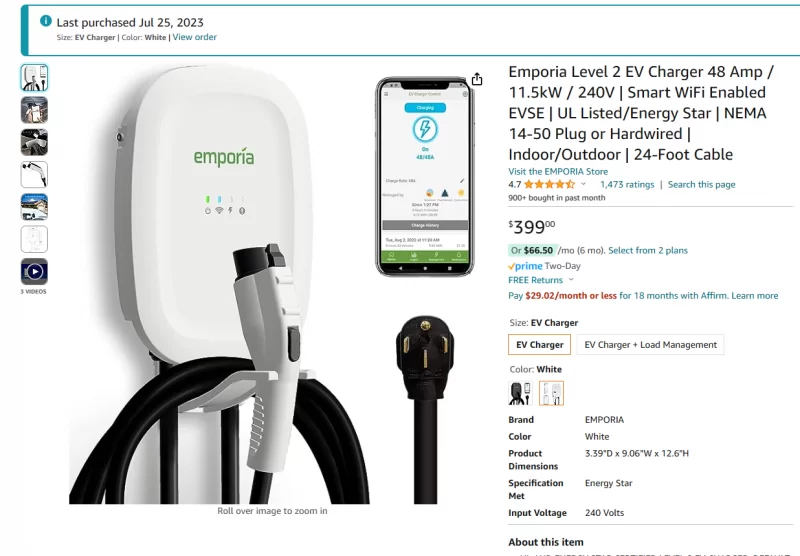Click the share icon above product image
The width and height of the screenshot is (800, 556).
pyautogui.click(x=477, y=79)
